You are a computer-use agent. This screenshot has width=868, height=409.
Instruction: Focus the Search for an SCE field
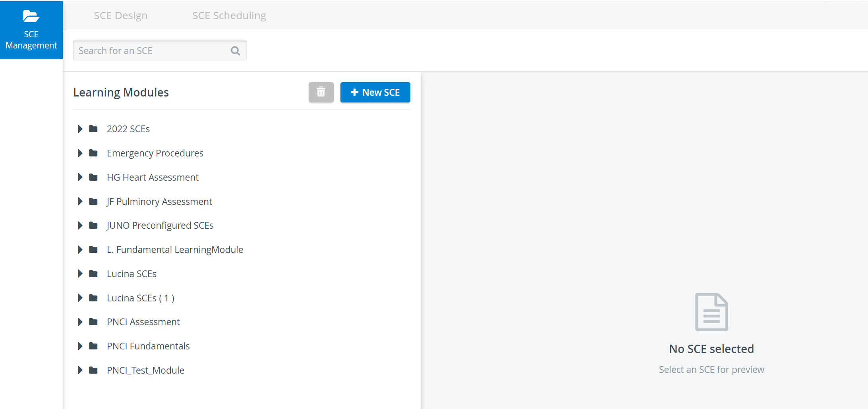click(160, 51)
